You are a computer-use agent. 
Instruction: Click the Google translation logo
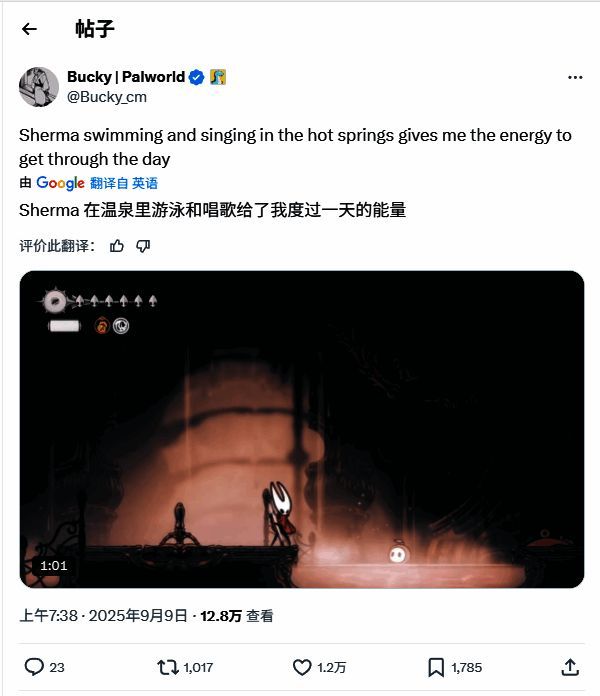coord(60,183)
